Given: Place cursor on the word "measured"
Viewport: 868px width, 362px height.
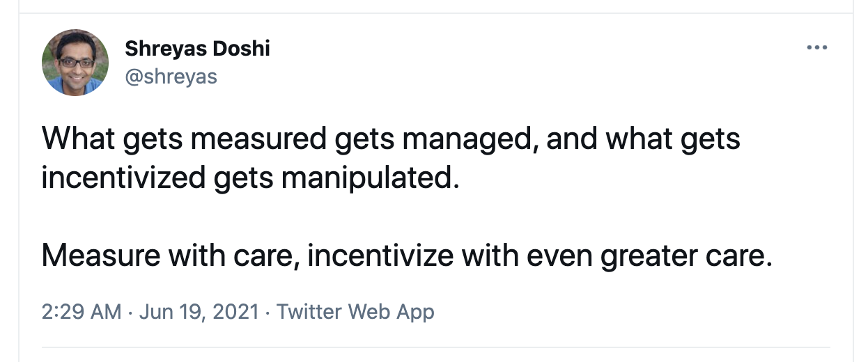Looking at the screenshot, I should pyautogui.click(x=258, y=139).
